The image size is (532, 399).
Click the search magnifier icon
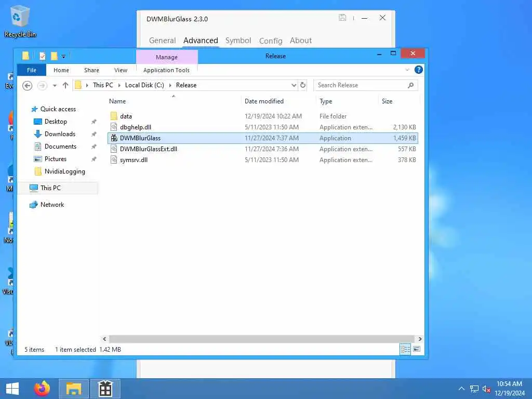(410, 85)
